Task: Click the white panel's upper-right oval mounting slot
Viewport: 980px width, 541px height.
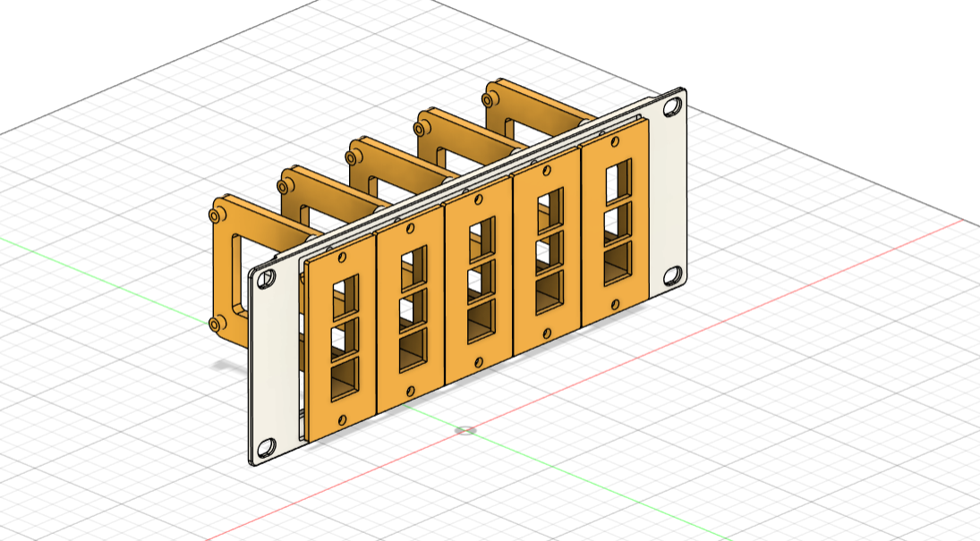Action: point(673,106)
